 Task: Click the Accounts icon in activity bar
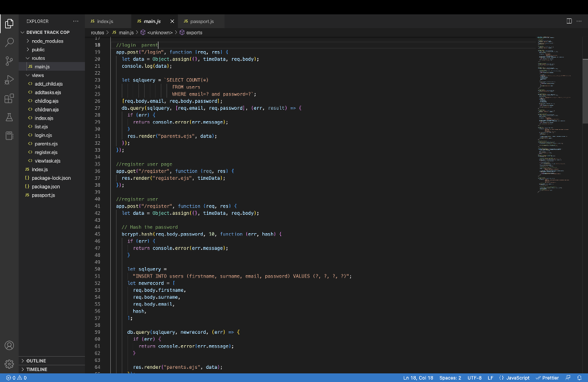9,345
